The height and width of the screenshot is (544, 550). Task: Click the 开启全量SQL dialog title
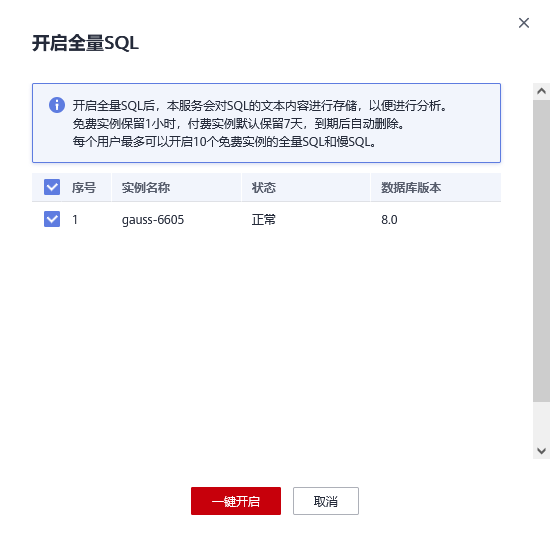(86, 43)
